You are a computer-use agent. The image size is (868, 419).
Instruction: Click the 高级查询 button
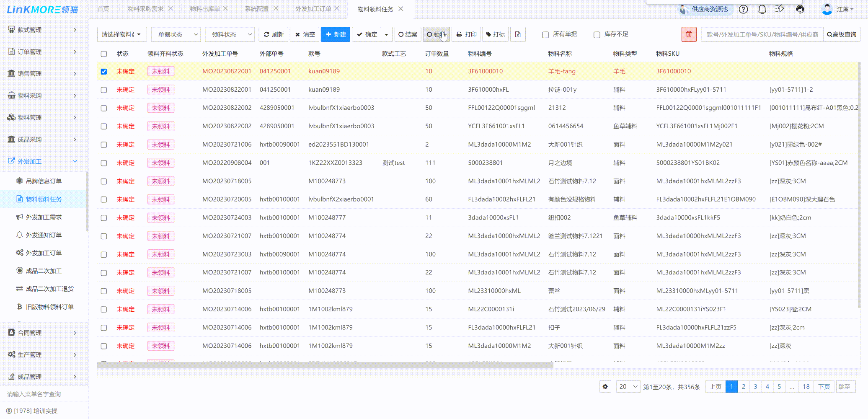(x=842, y=34)
